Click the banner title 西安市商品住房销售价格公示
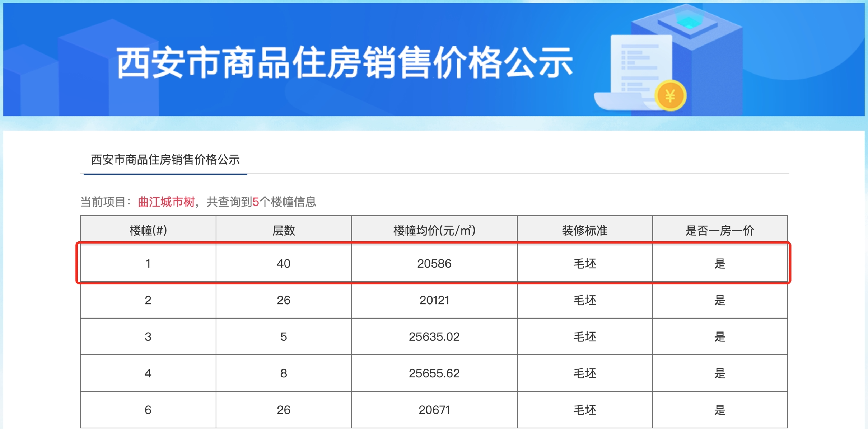The width and height of the screenshot is (868, 429). coord(345,63)
